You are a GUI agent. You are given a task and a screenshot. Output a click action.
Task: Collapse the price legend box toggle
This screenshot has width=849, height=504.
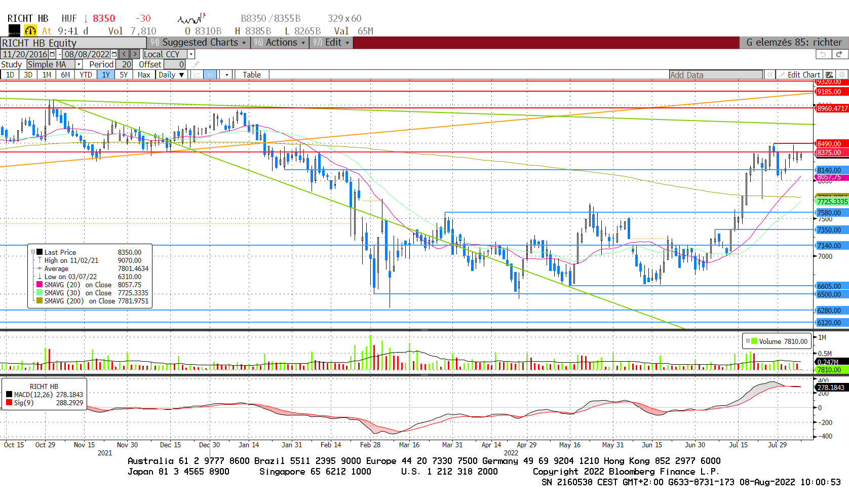33,252
